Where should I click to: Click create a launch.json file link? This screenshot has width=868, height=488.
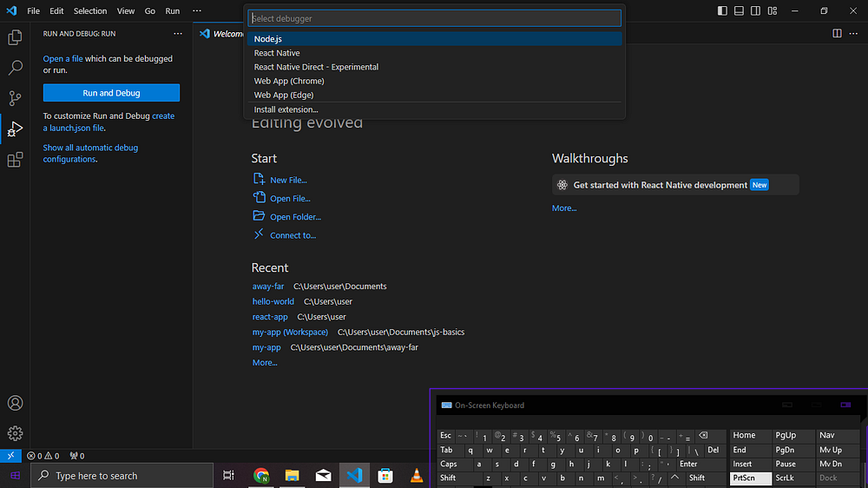(x=109, y=122)
